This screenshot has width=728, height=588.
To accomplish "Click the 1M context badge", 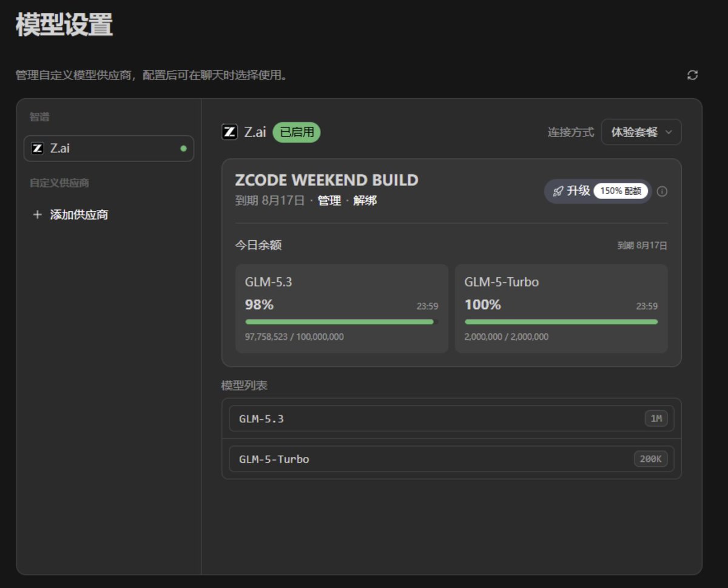I will (x=656, y=419).
